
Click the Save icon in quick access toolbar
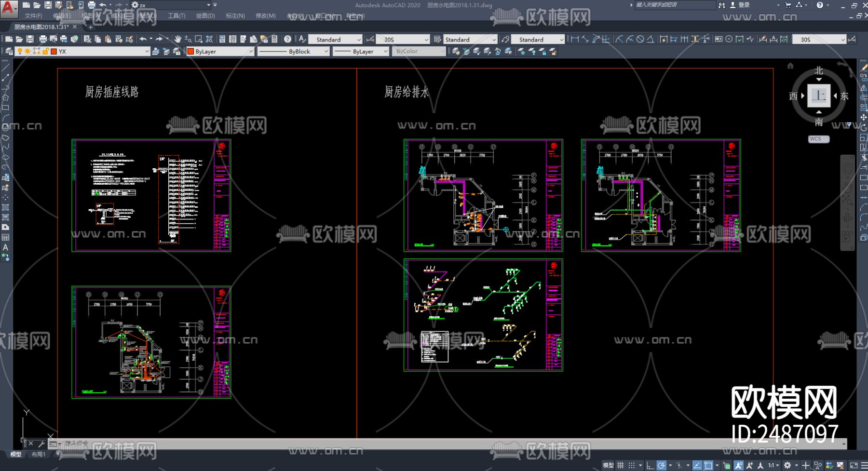click(48, 5)
